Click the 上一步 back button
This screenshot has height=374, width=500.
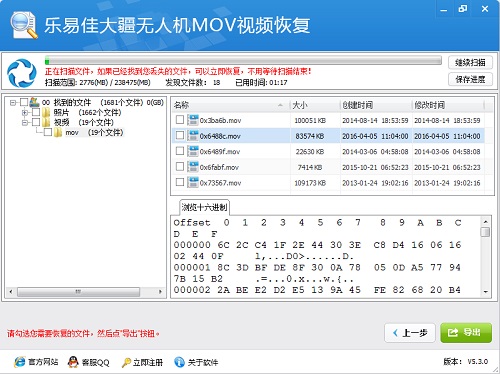(410, 333)
